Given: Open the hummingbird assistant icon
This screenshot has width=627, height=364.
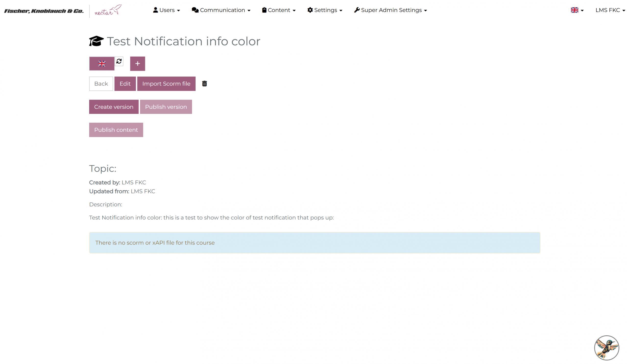Looking at the screenshot, I should (x=606, y=348).
